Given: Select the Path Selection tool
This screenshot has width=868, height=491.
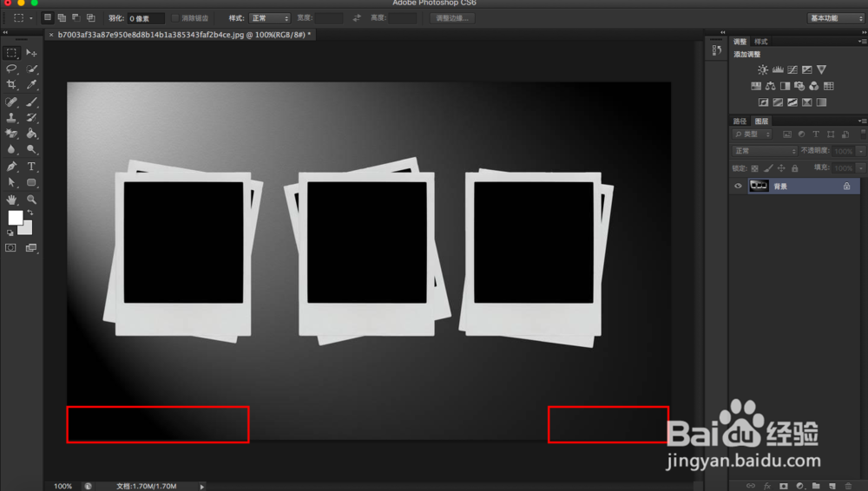Looking at the screenshot, I should click(x=11, y=182).
